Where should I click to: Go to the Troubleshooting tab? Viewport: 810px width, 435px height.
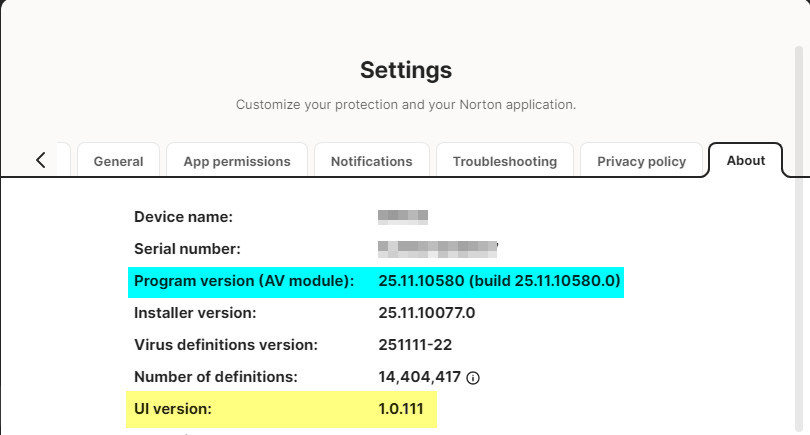coord(504,161)
